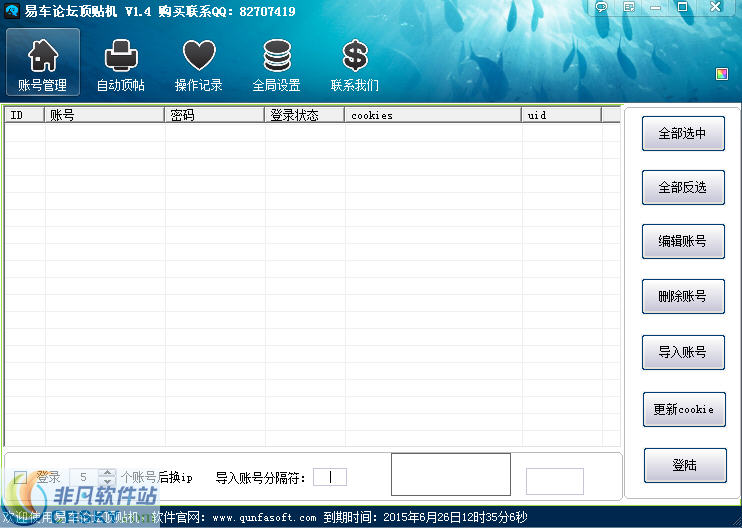Click the chat bubble icon in title bar
The height and width of the screenshot is (528, 742).
(x=601, y=7)
